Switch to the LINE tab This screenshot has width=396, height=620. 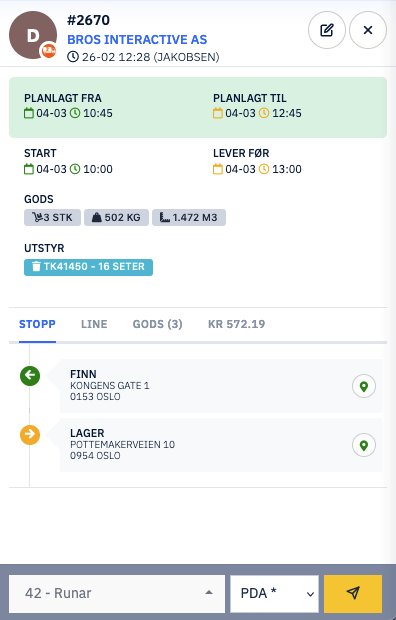pyautogui.click(x=94, y=324)
